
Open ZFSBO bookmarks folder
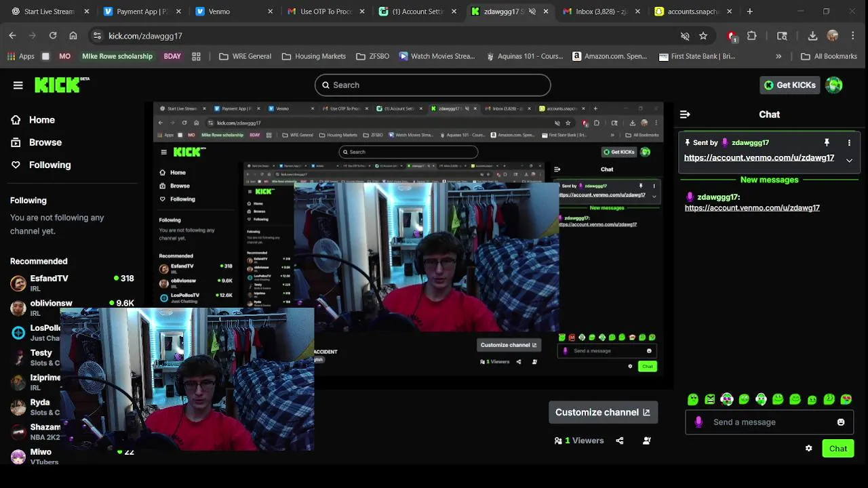coord(372,56)
